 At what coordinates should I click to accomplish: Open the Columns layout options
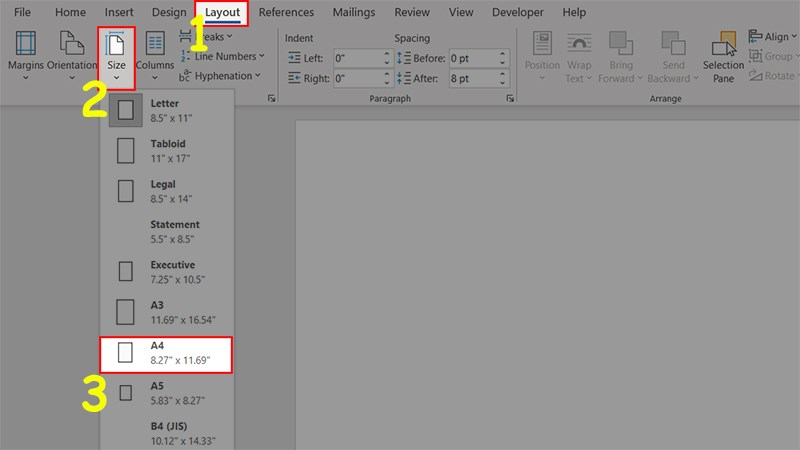coord(155,56)
